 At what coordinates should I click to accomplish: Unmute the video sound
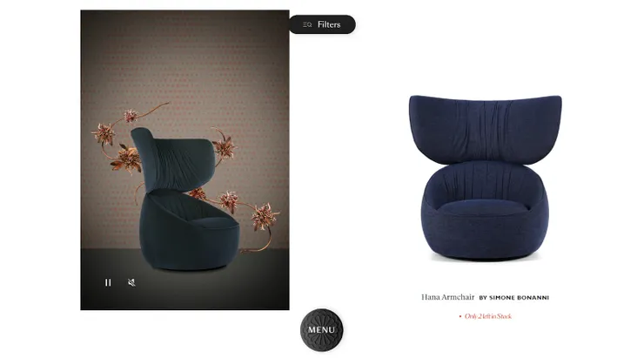131,282
